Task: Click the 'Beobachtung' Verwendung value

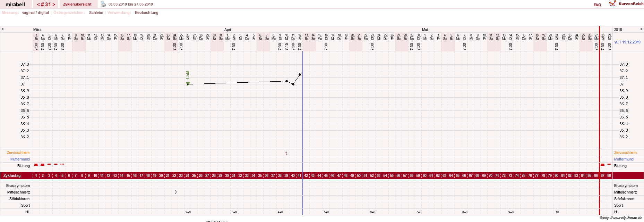Action: click(x=147, y=13)
